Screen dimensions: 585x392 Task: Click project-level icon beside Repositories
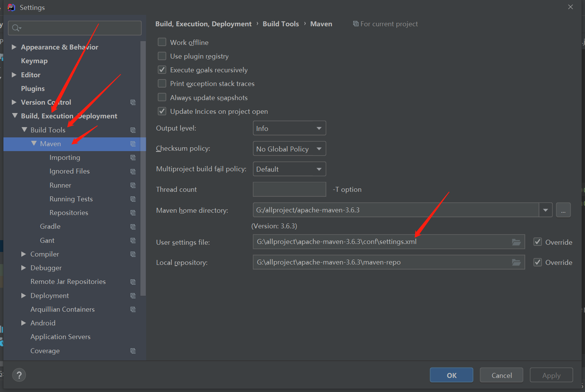[x=133, y=212]
